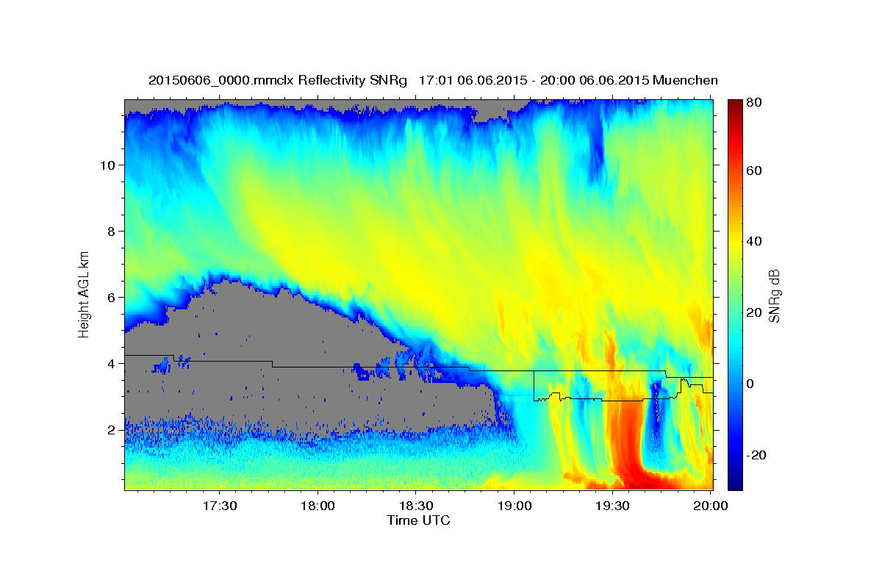
Task: Click the colorbar value label 80
Action: click(754, 103)
